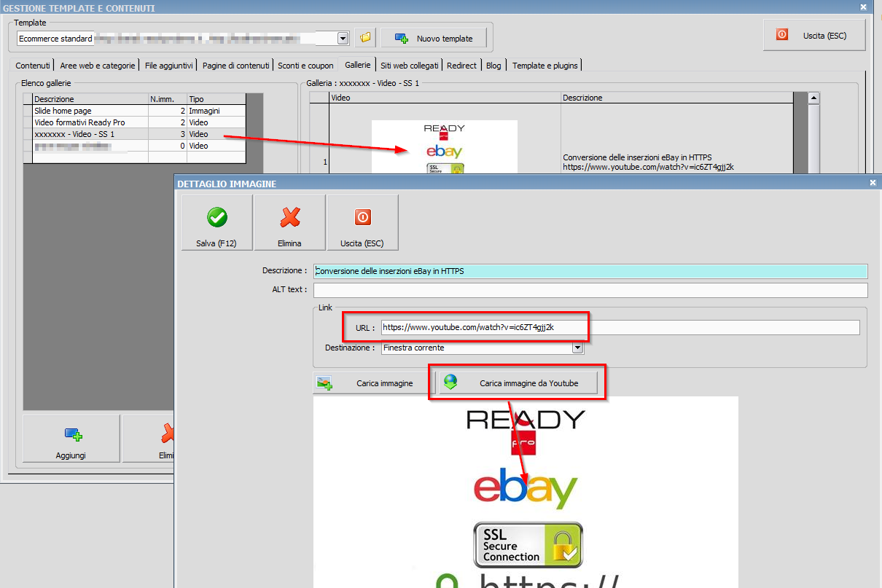The image size is (882, 588).
Task: Switch to Contenuti tab
Action: coord(33,66)
